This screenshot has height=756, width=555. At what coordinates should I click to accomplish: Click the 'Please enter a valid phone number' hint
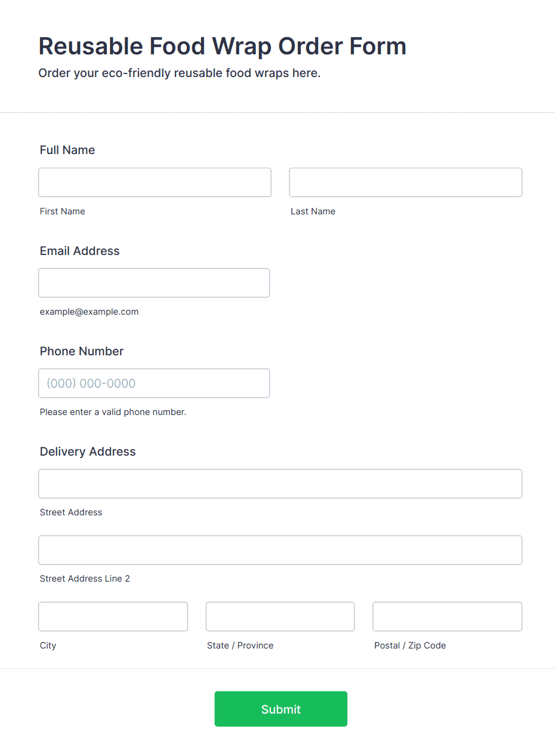113,412
